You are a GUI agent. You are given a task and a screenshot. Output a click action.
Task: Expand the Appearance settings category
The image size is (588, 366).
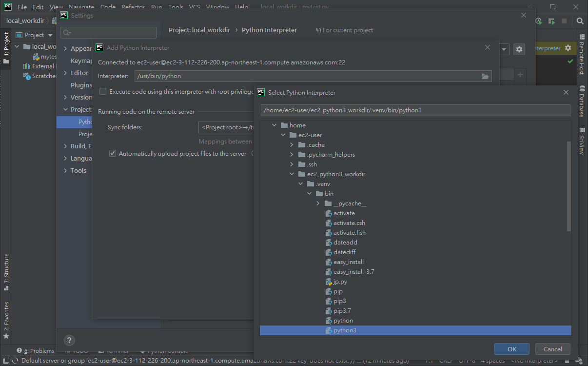(x=66, y=49)
